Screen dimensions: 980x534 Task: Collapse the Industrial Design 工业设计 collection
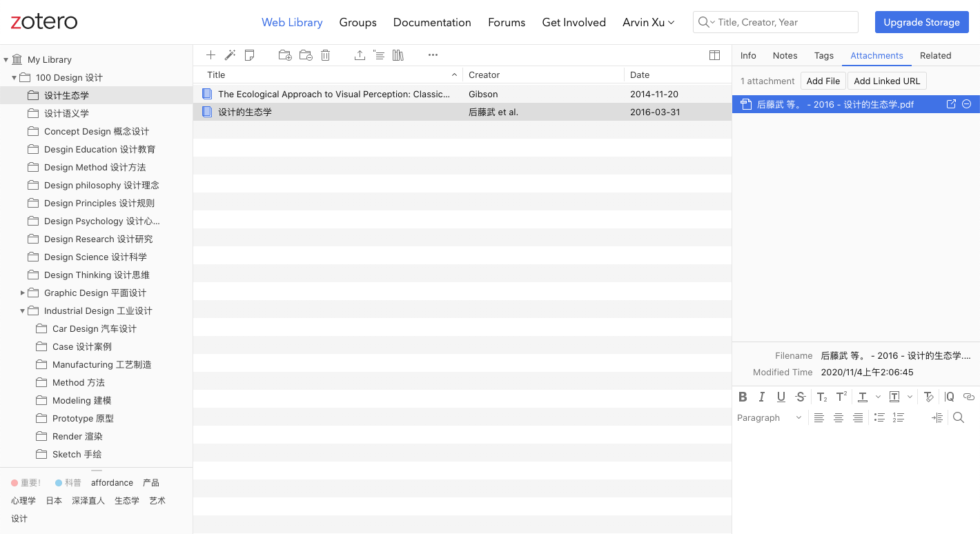23,311
